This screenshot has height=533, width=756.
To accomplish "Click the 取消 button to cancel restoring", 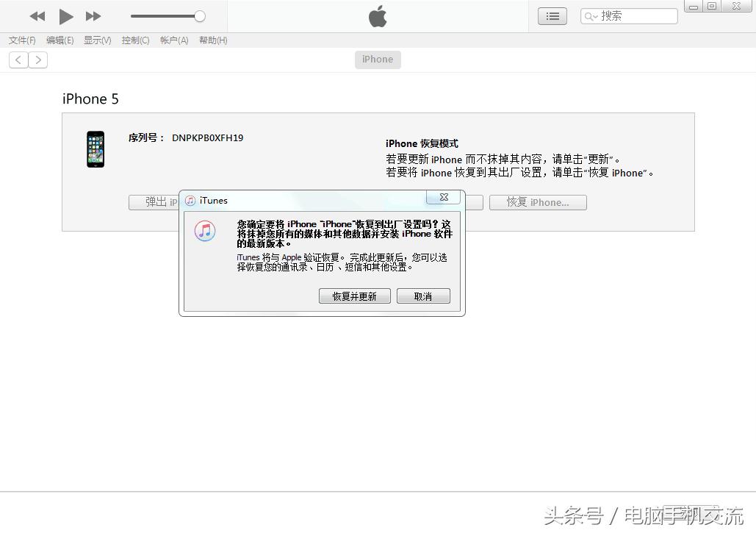I will (423, 296).
